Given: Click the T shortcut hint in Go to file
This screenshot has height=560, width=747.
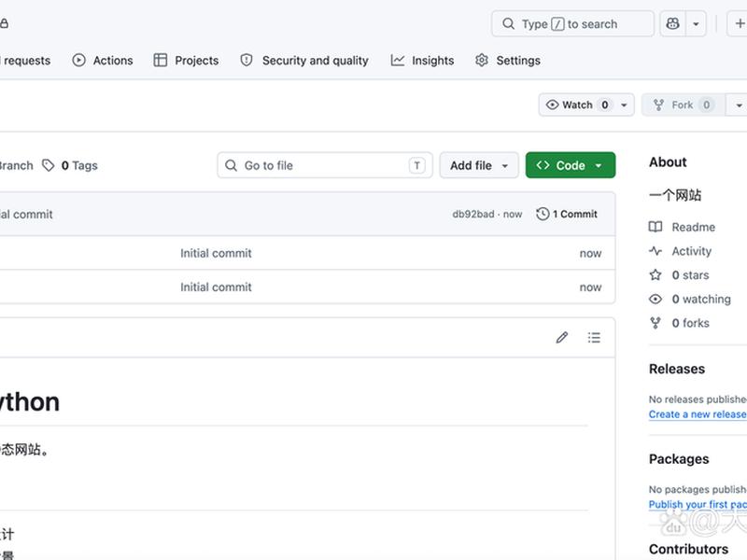Looking at the screenshot, I should 416,165.
